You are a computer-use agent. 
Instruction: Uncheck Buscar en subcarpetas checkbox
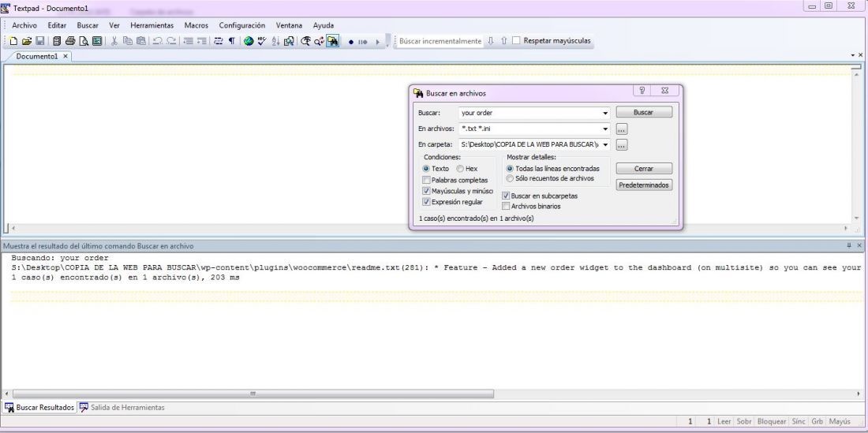(x=506, y=196)
